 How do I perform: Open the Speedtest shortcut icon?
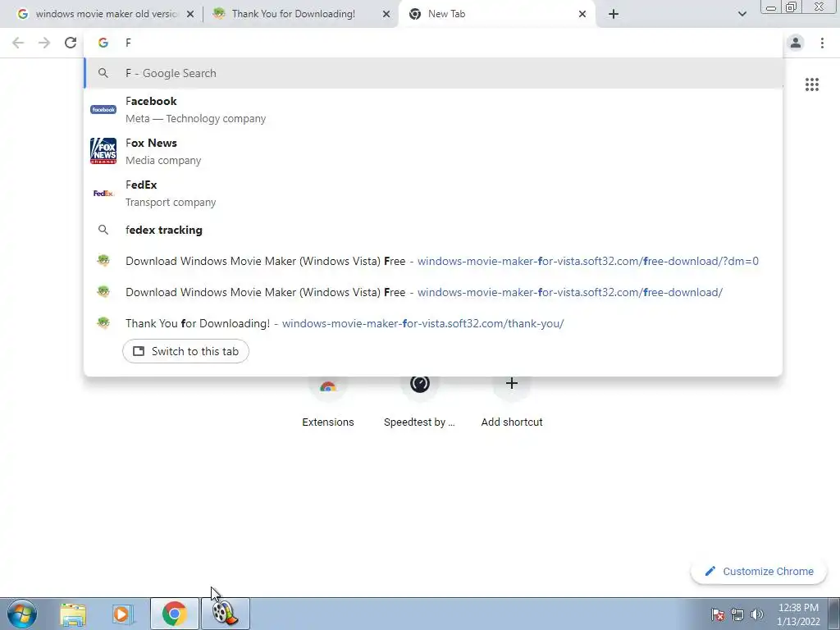click(420, 383)
